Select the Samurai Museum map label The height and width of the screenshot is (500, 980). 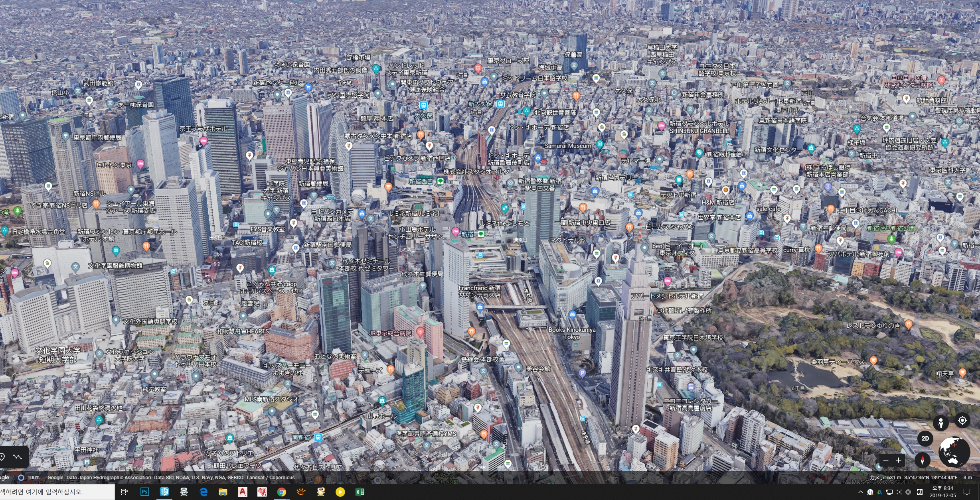coord(567,146)
